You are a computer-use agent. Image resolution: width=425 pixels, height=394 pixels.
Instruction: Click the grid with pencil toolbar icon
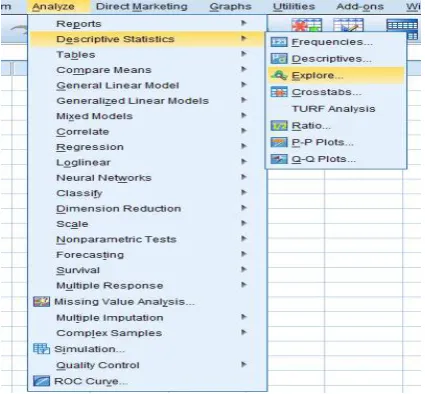click(348, 25)
